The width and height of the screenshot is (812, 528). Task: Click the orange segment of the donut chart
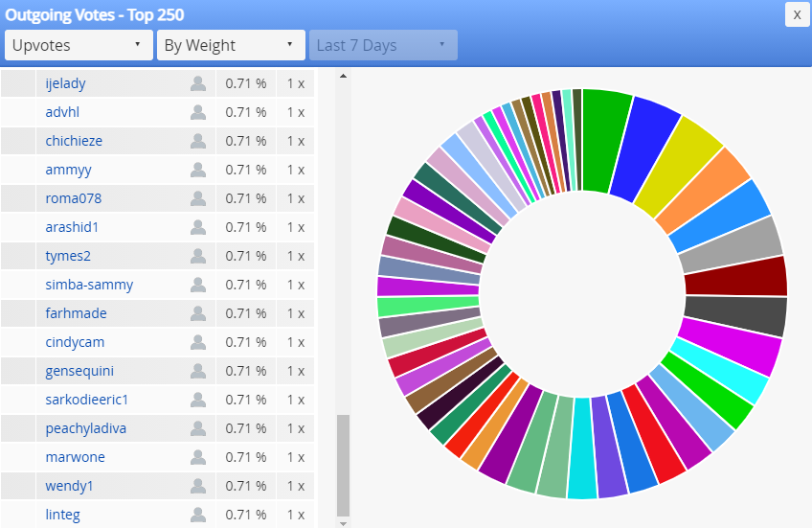pyautogui.click(x=702, y=191)
